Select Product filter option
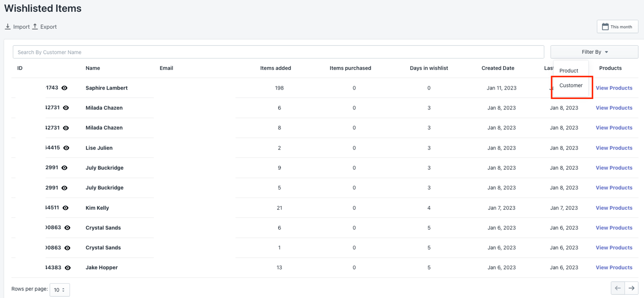 tap(569, 71)
